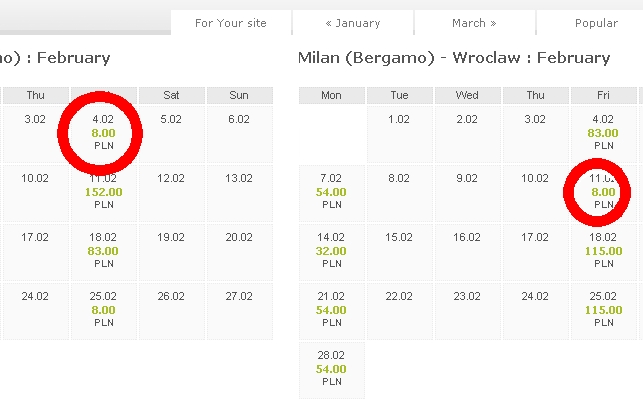643x412 pixels.
Task: Select the 152.00 PLN fare on 11.02
Action: point(103,192)
